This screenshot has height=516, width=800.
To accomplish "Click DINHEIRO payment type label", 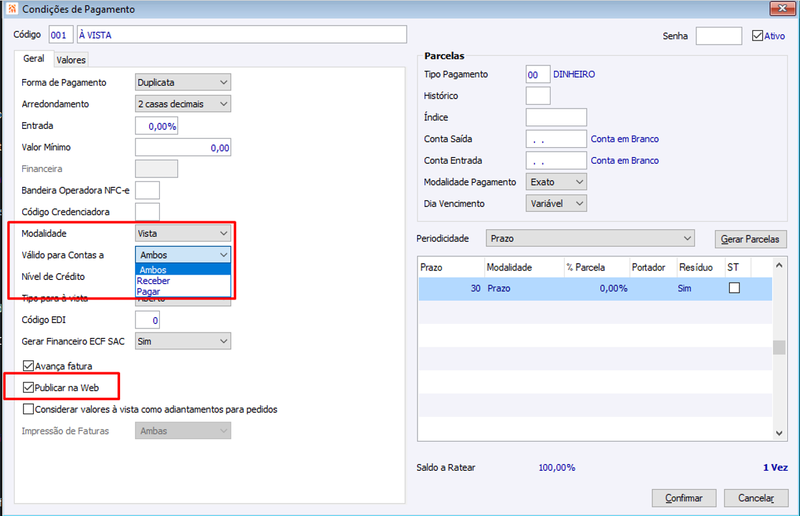I will pyautogui.click(x=574, y=75).
